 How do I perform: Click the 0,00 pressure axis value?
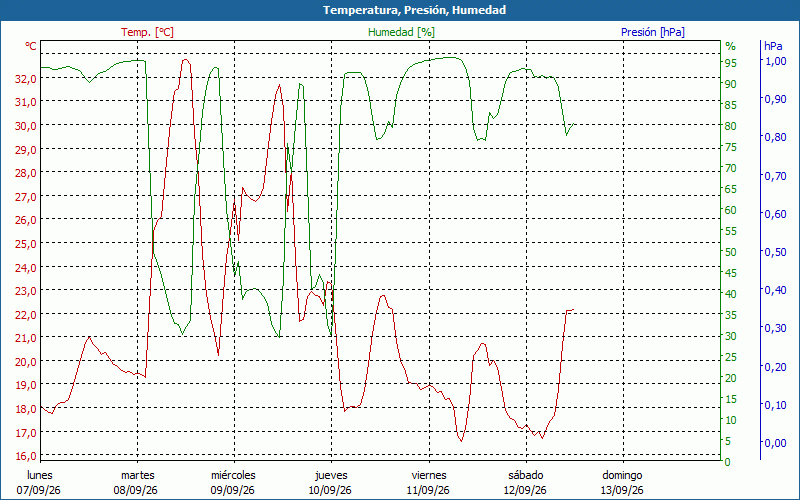pyautogui.click(x=776, y=443)
